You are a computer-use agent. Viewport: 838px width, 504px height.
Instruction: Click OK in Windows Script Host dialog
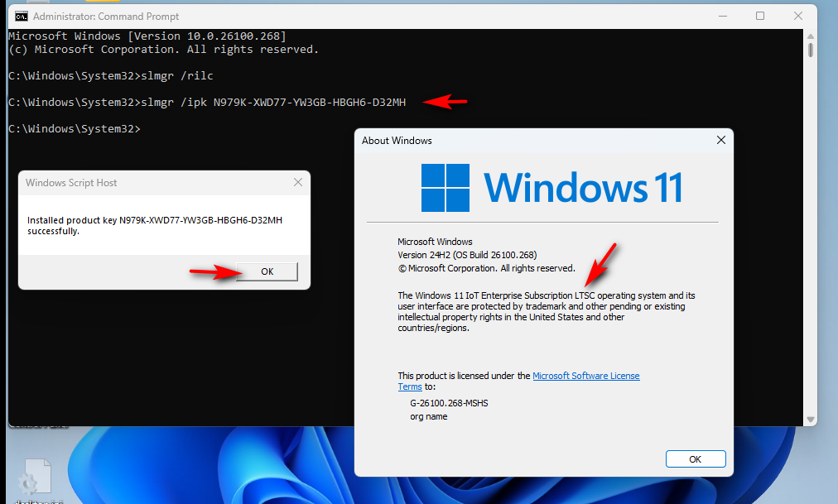tap(267, 271)
